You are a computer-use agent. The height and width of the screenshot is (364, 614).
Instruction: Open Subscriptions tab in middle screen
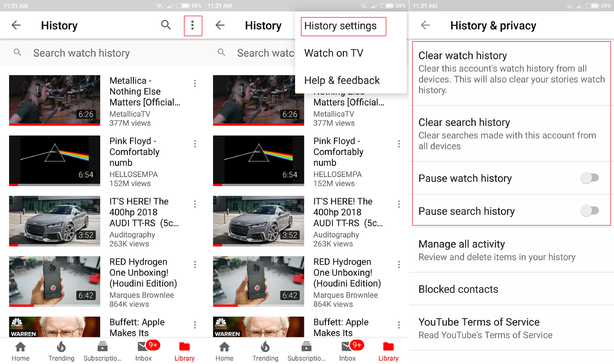[x=306, y=351]
